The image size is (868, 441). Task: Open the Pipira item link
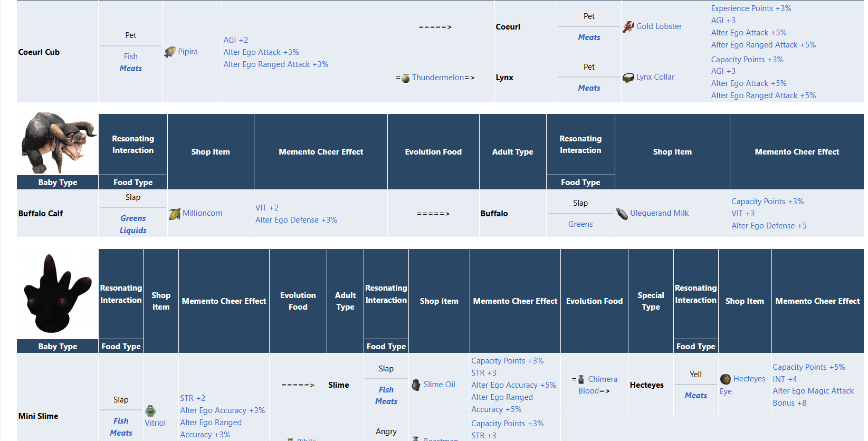tap(188, 52)
